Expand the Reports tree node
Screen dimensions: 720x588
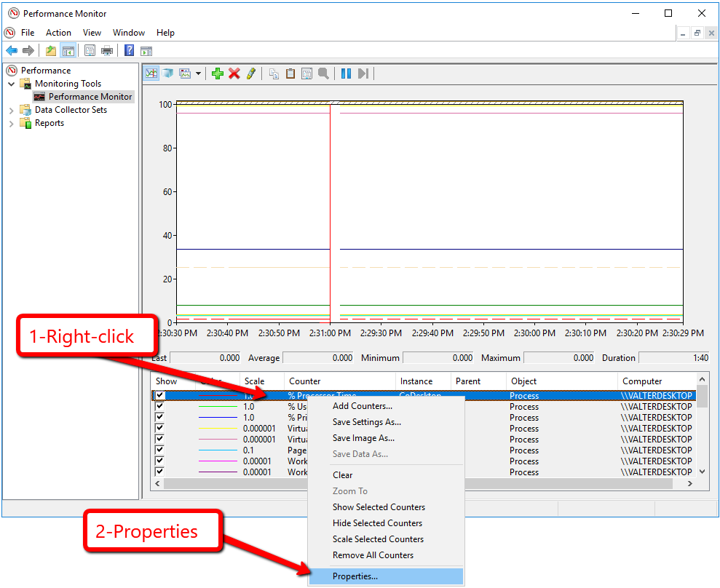pyautogui.click(x=12, y=124)
